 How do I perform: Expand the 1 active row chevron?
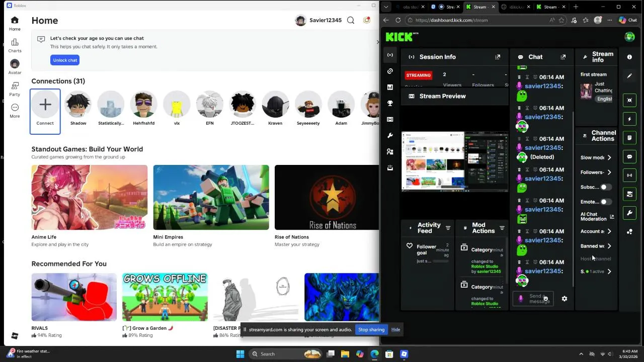(x=609, y=271)
